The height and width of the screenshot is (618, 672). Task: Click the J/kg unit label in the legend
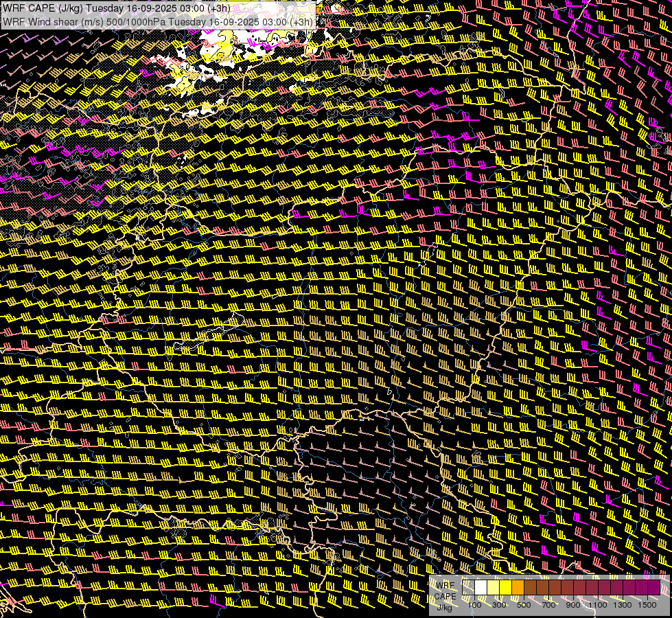pos(444,607)
